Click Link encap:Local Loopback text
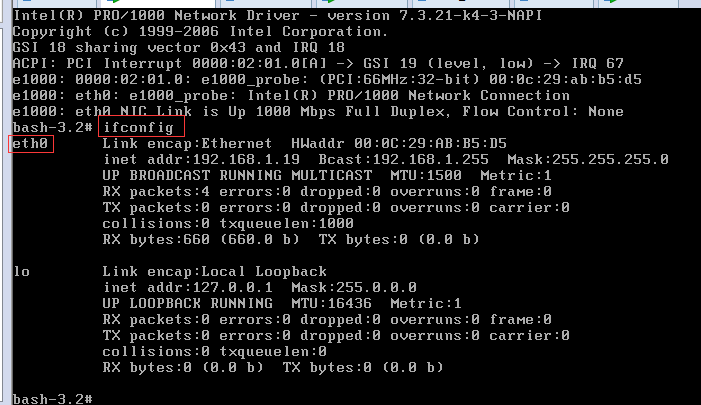 (x=215, y=271)
